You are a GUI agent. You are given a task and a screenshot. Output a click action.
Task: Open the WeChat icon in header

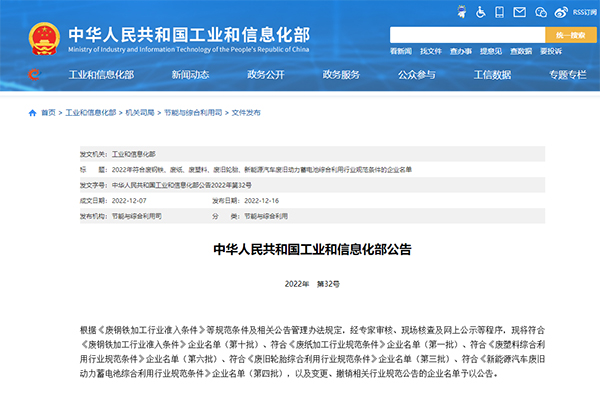click(x=541, y=12)
